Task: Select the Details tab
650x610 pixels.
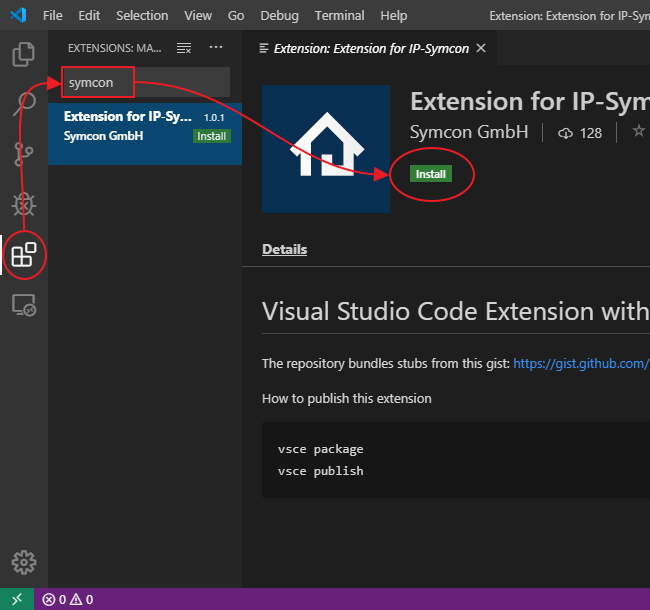Action: click(284, 249)
